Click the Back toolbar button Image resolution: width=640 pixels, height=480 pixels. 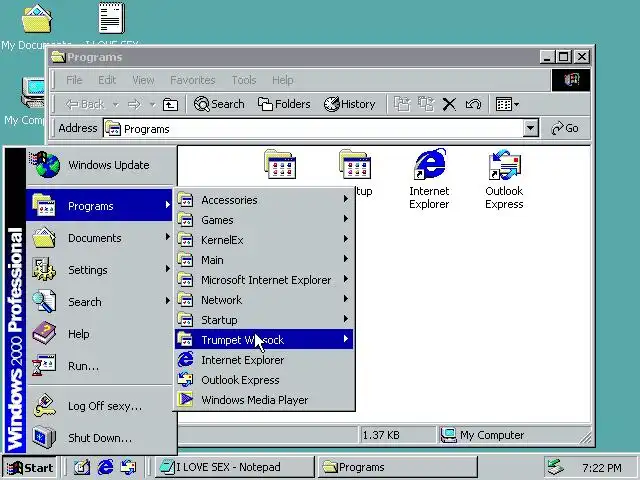point(85,104)
